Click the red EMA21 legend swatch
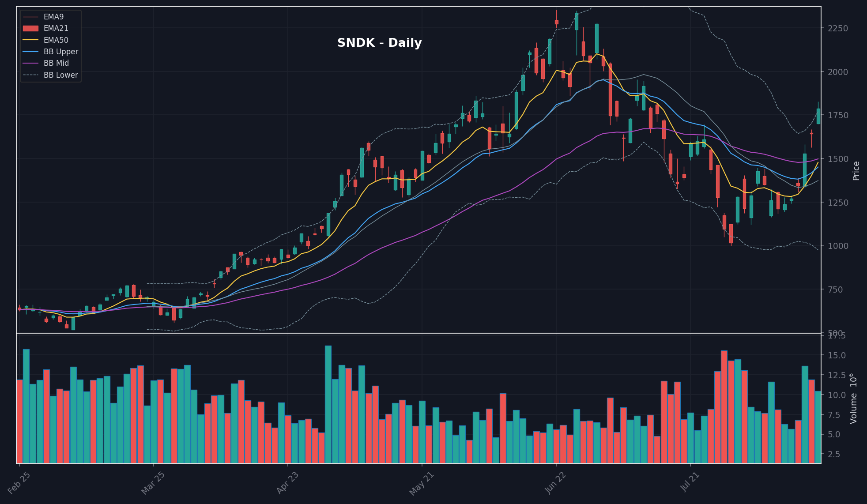This screenshot has width=867, height=504. coord(30,28)
